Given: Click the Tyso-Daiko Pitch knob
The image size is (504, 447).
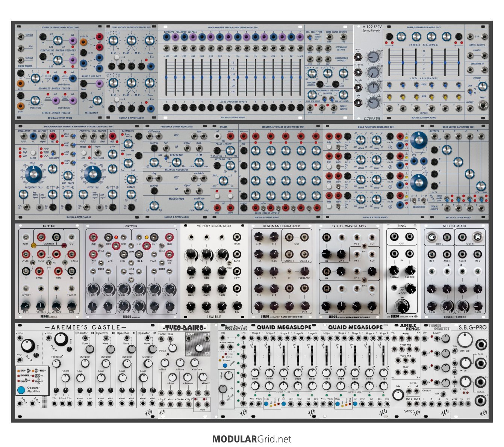Looking at the screenshot, I should [173, 347].
